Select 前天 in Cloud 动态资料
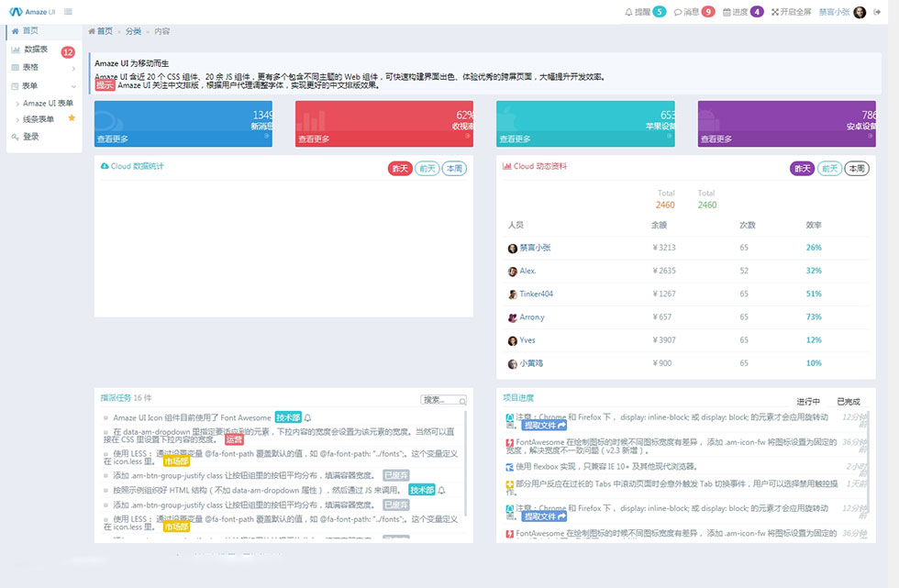This screenshot has height=588, width=899. (829, 169)
